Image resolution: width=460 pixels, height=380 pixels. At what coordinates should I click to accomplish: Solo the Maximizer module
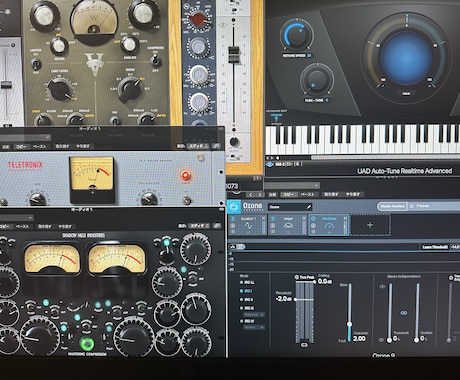coord(313,226)
